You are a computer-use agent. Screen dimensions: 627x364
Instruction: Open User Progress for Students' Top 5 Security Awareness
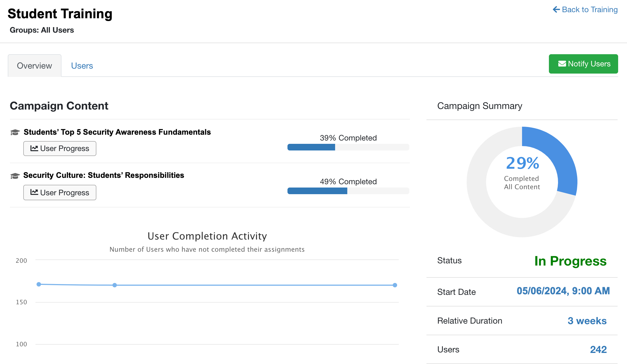pyautogui.click(x=60, y=148)
